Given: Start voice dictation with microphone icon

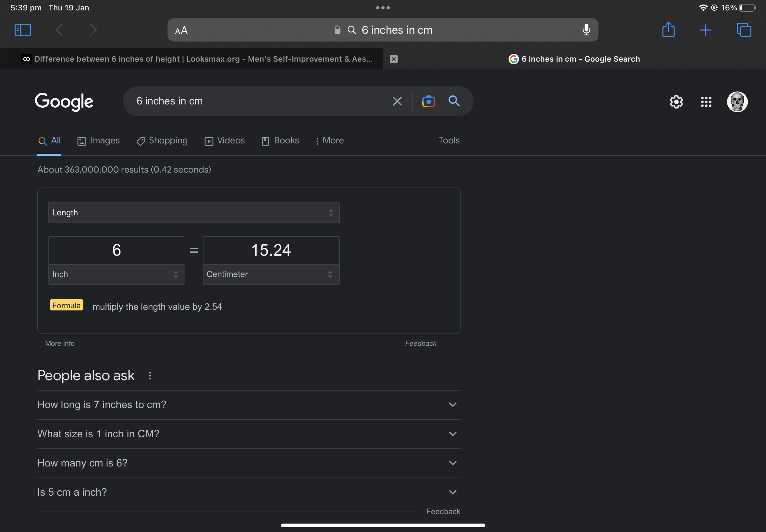Looking at the screenshot, I should point(586,30).
